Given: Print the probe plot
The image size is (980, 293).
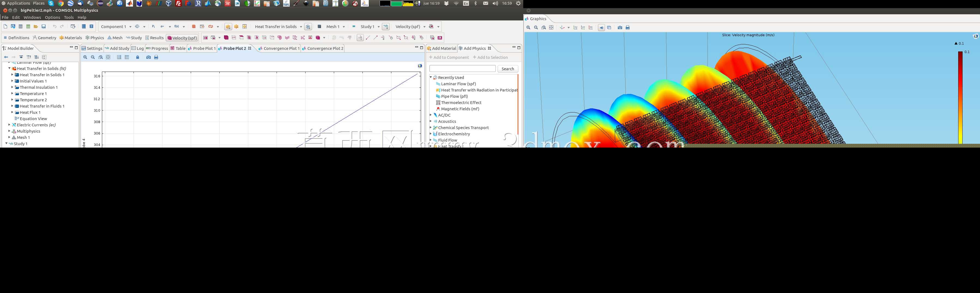Looking at the screenshot, I should 156,57.
